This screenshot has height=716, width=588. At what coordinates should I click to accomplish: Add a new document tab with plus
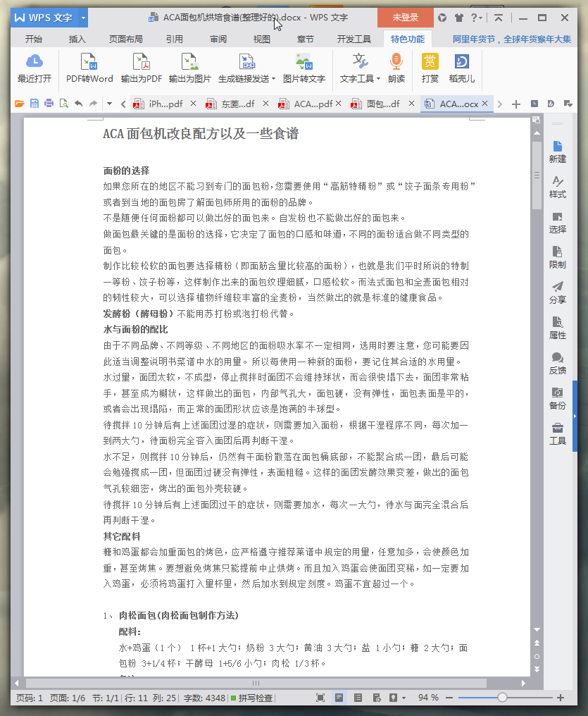[516, 104]
